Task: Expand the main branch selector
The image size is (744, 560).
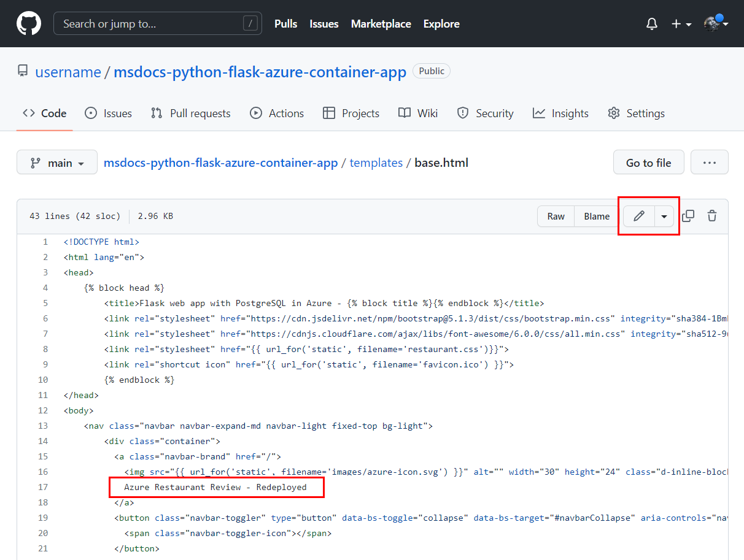Action: (56, 162)
